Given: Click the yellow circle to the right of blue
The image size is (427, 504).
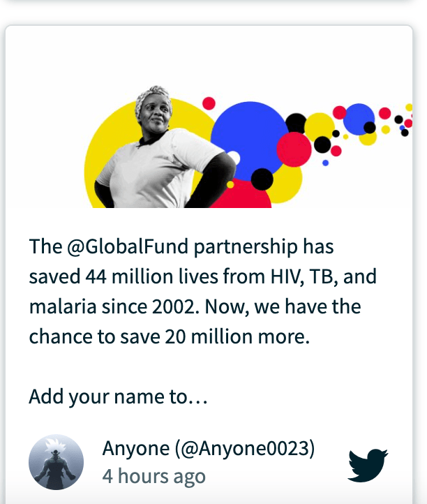Looking at the screenshot, I should pos(320,128).
